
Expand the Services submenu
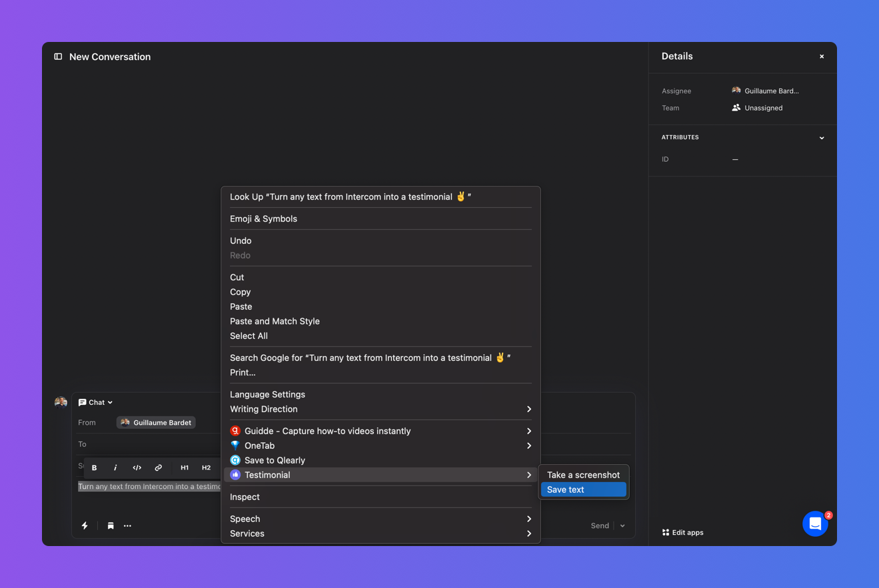pos(381,533)
